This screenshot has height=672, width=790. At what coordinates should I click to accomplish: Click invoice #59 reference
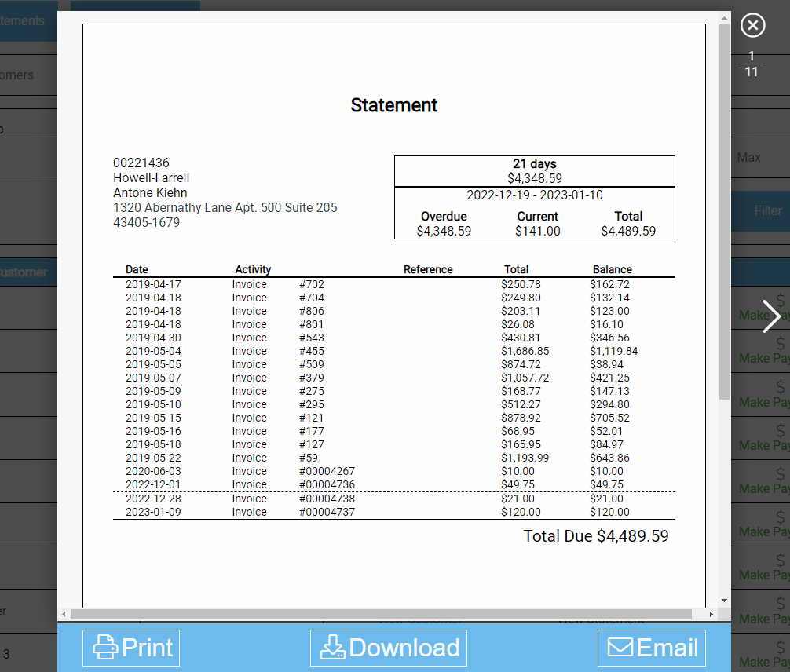coord(309,458)
